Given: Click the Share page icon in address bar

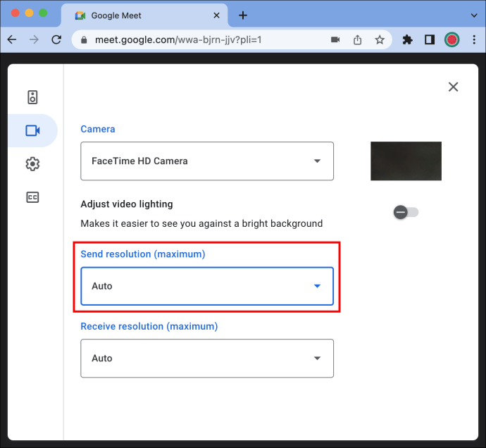Looking at the screenshot, I should [x=357, y=39].
